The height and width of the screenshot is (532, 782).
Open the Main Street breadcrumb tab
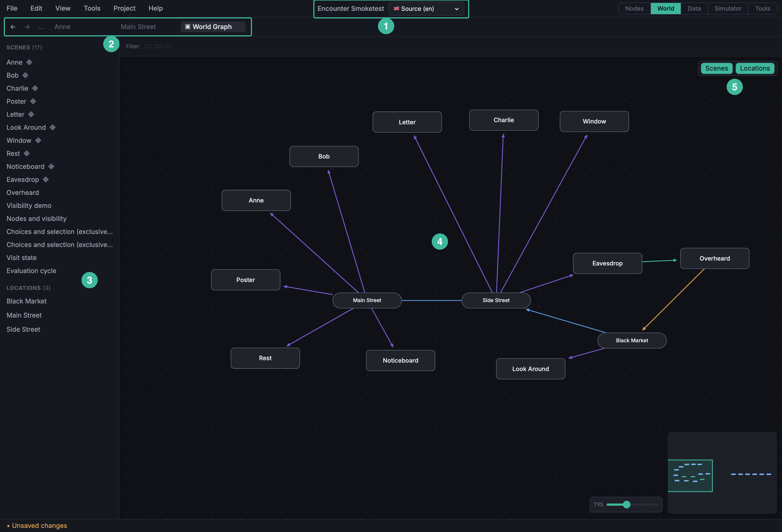point(138,27)
